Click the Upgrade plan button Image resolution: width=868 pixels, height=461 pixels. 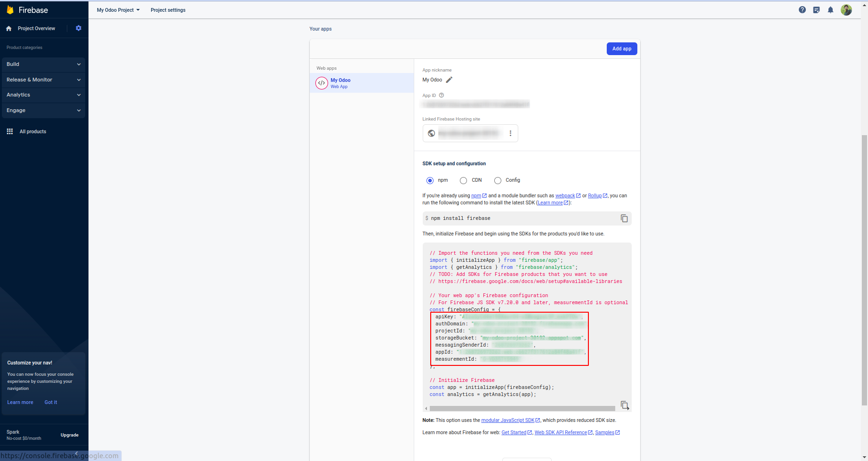tap(70, 435)
